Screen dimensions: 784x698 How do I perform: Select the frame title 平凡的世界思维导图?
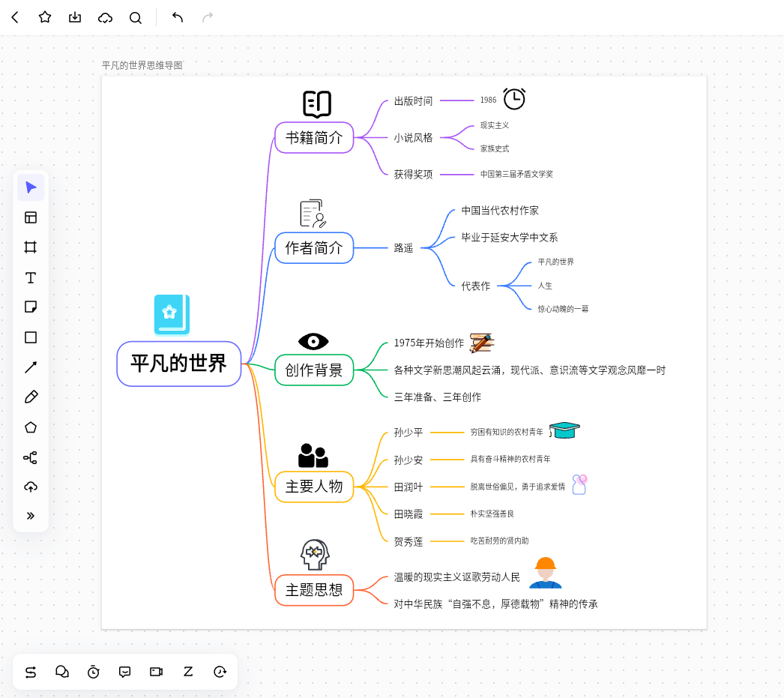[142, 65]
